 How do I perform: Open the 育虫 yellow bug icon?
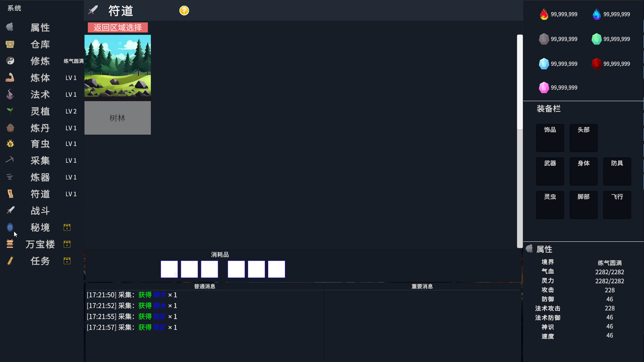(x=10, y=144)
